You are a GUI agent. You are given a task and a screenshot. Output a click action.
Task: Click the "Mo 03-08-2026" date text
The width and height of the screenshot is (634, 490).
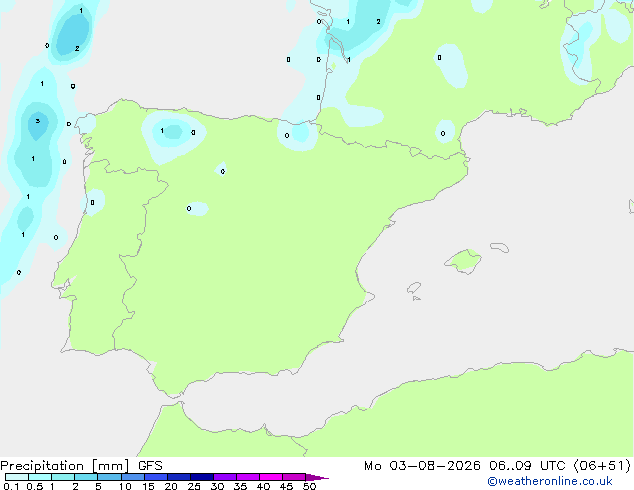click(x=422, y=466)
